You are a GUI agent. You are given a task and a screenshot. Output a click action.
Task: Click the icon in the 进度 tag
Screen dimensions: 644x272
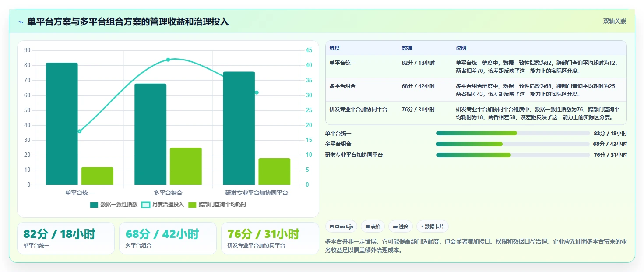395,226
